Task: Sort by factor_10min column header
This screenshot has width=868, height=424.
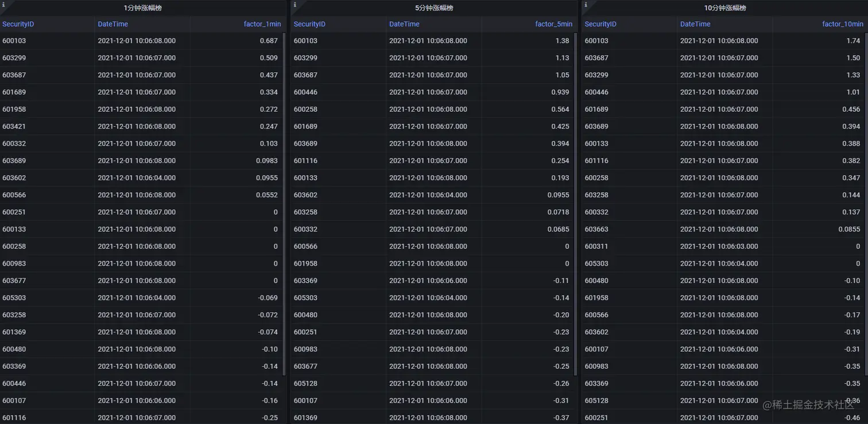Action: click(842, 24)
